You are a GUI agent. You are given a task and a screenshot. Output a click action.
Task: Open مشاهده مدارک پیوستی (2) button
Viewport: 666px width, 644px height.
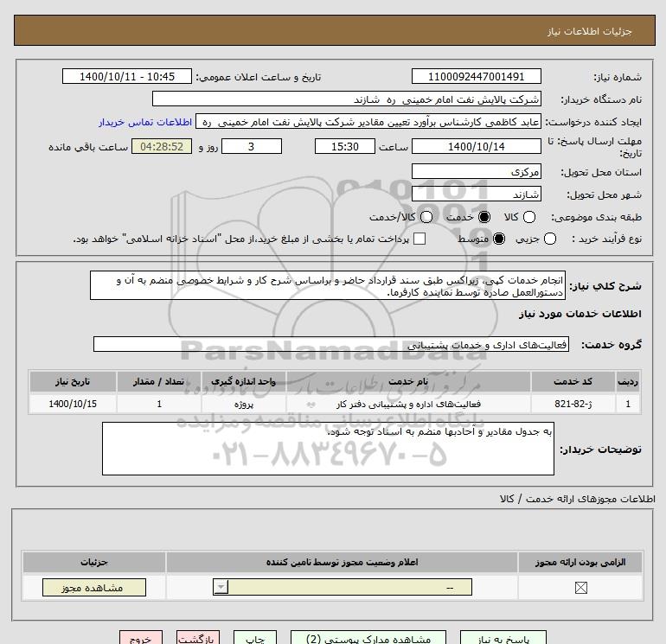click(368, 638)
